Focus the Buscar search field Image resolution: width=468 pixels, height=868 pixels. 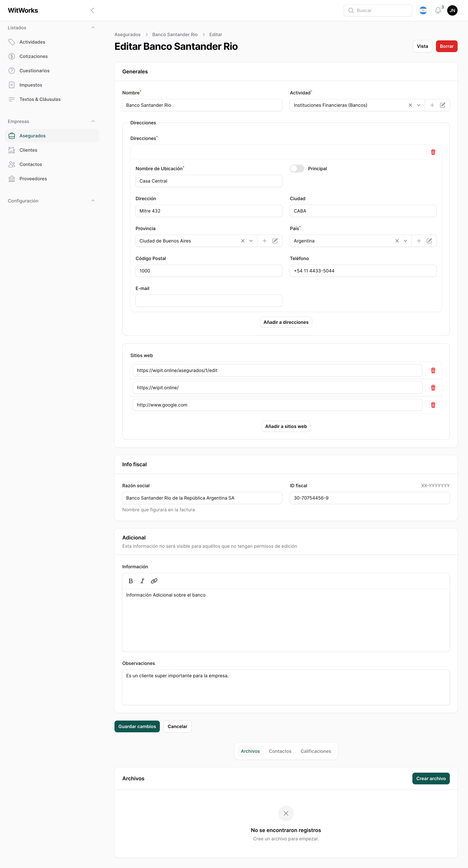click(x=378, y=10)
